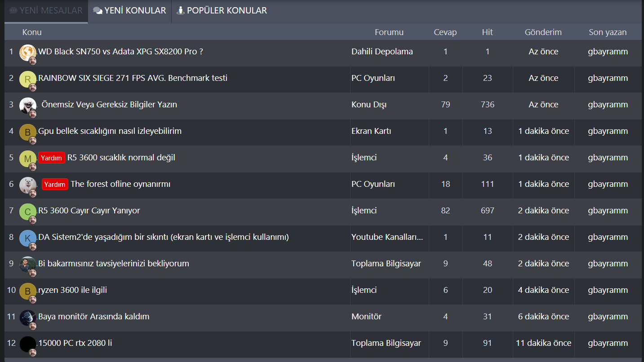Go to the Dahili Depolama forum

[x=382, y=52]
